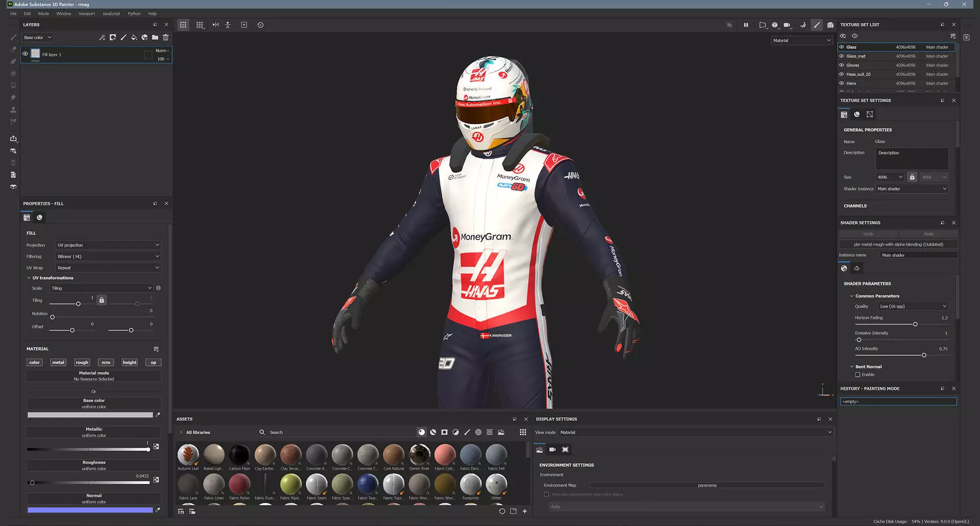Viewport: 980px width, 526px height.
Task: Click the rotation history reset icon
Action: click(260, 24)
